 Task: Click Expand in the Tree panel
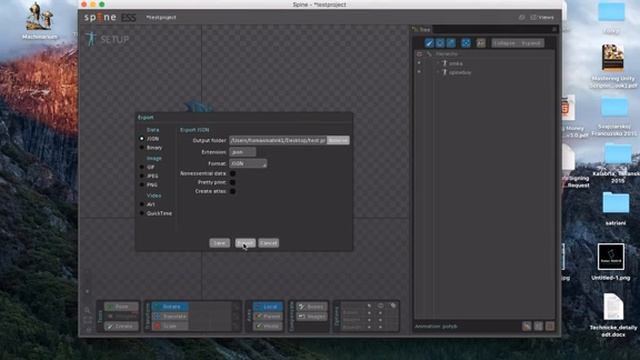click(x=531, y=43)
